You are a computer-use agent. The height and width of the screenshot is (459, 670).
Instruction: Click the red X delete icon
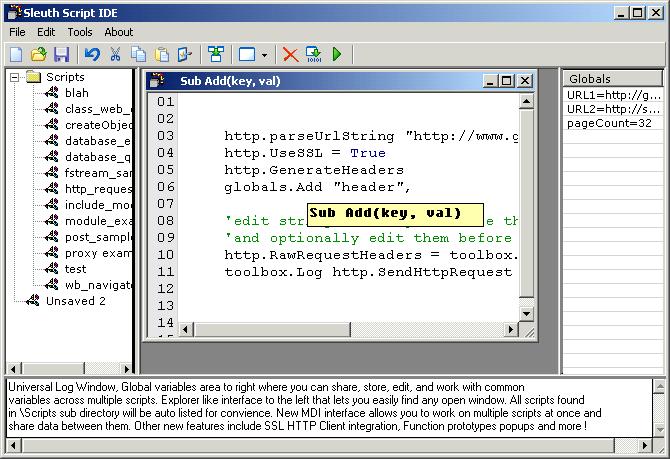click(x=290, y=54)
